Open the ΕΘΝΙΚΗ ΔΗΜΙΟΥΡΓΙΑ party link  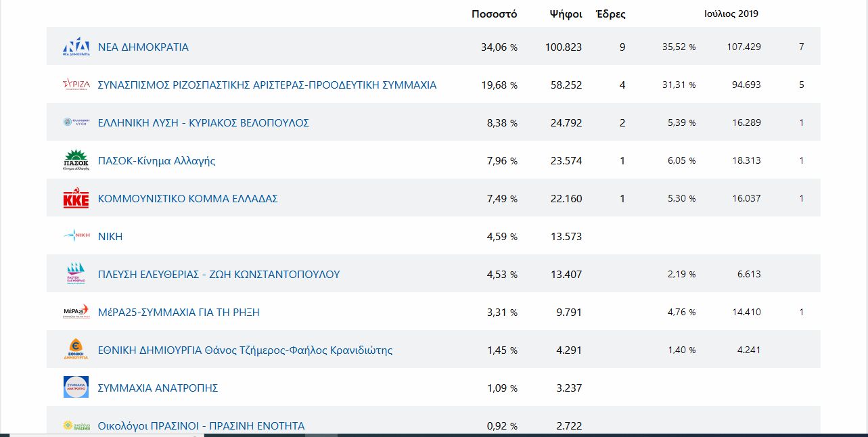(246, 350)
